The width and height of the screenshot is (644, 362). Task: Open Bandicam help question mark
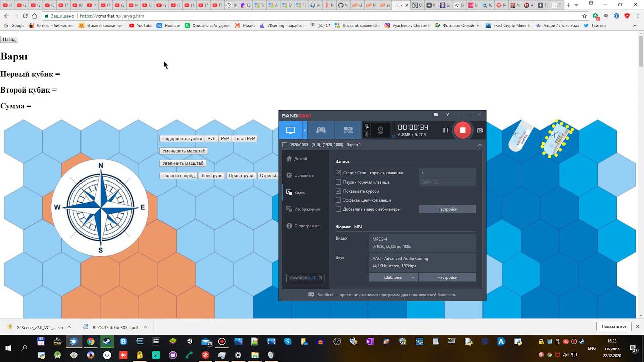coord(447,115)
